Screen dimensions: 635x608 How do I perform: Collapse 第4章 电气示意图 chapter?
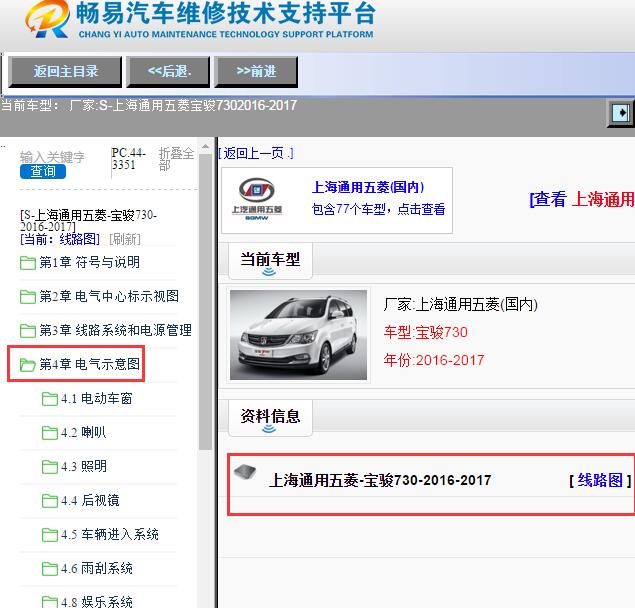pyautogui.click(x=89, y=365)
